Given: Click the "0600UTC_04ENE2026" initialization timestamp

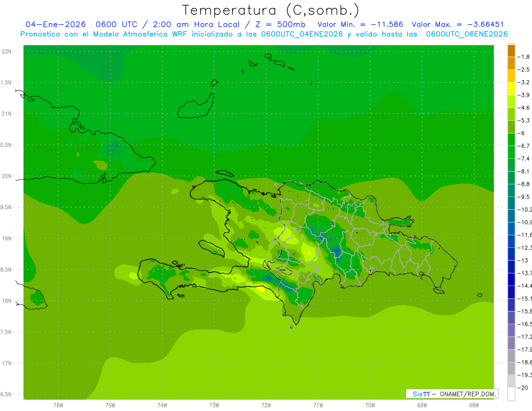Looking at the screenshot, I should (x=302, y=34).
